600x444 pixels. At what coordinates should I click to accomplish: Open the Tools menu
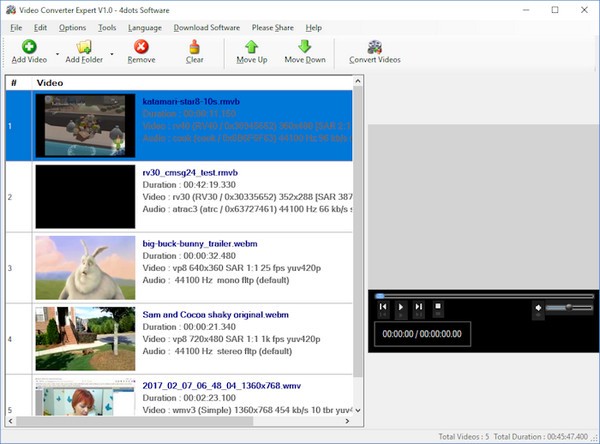pyautogui.click(x=107, y=27)
